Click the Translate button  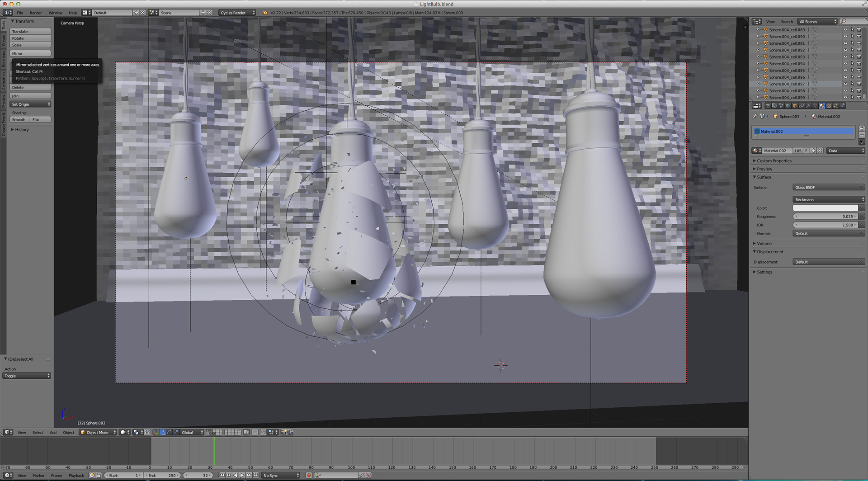pos(30,32)
